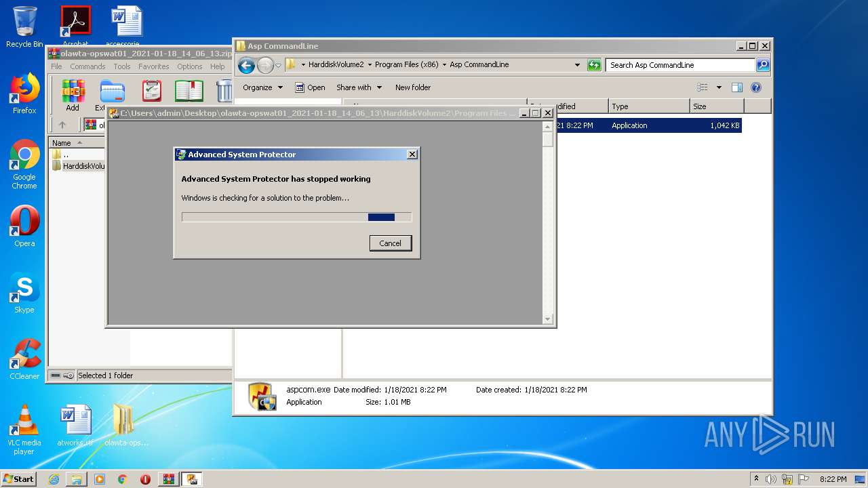The height and width of the screenshot is (488, 868).
Task: Open the Start menu
Action: click(x=19, y=479)
